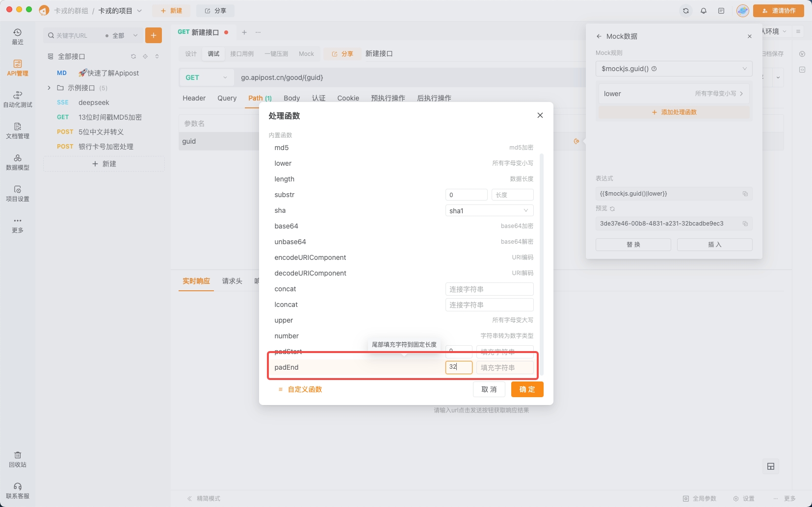This screenshot has height=507, width=812.
Task: Select the base64 function row
Action: tap(404, 226)
